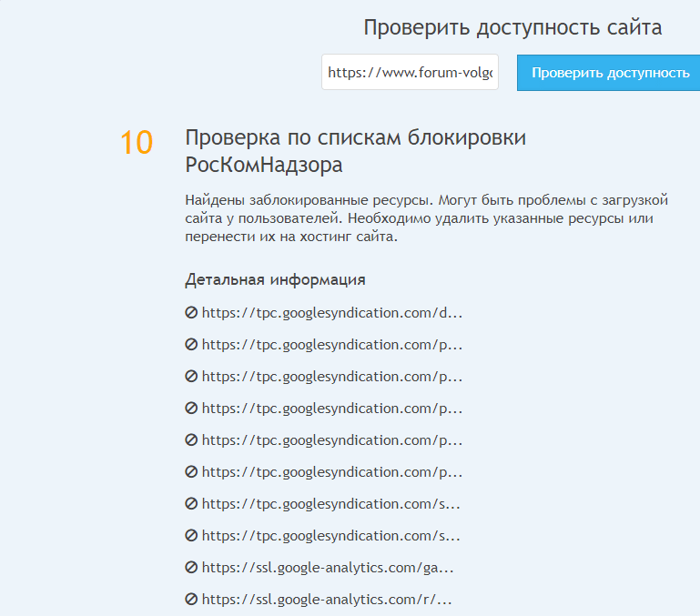Open the ssl.google-analytics.com/r/... link
Image resolution: width=700 pixels, height=616 pixels.
(x=327, y=600)
